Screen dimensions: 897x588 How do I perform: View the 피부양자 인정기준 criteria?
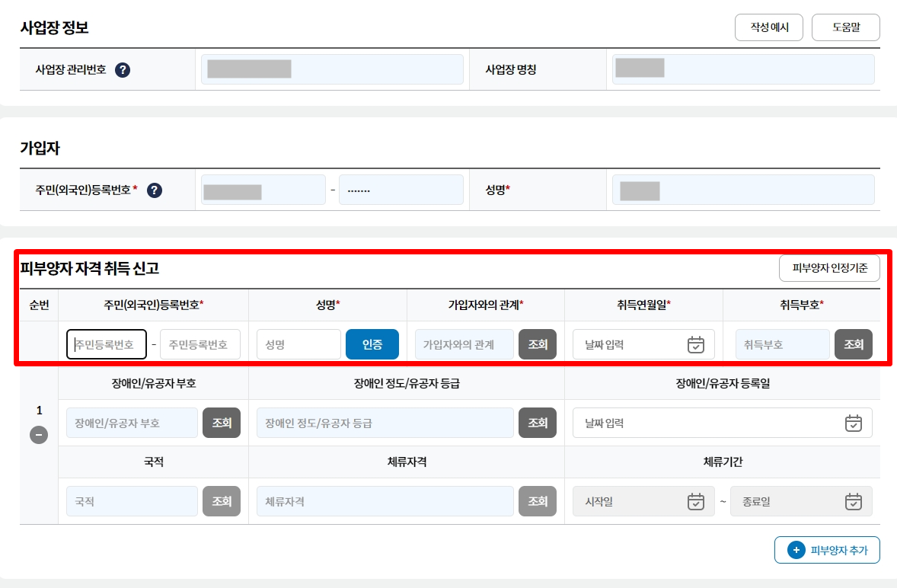coord(828,268)
